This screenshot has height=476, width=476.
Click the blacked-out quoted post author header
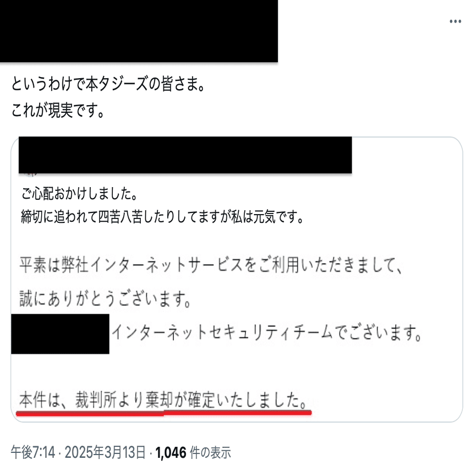(x=185, y=155)
